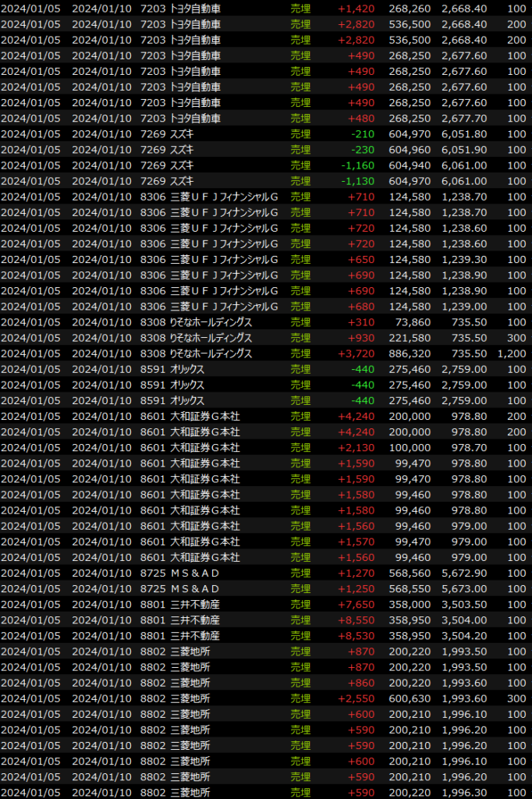
Task: Click the Resona Holdings amount 73,860
Action: (410, 322)
